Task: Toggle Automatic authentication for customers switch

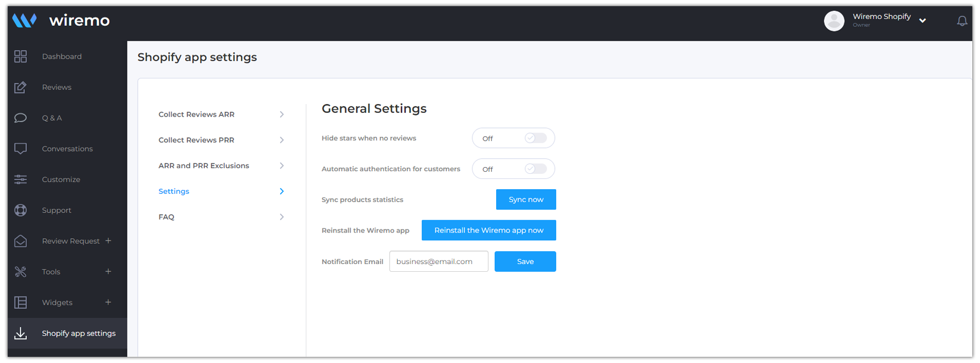Action: coord(535,169)
